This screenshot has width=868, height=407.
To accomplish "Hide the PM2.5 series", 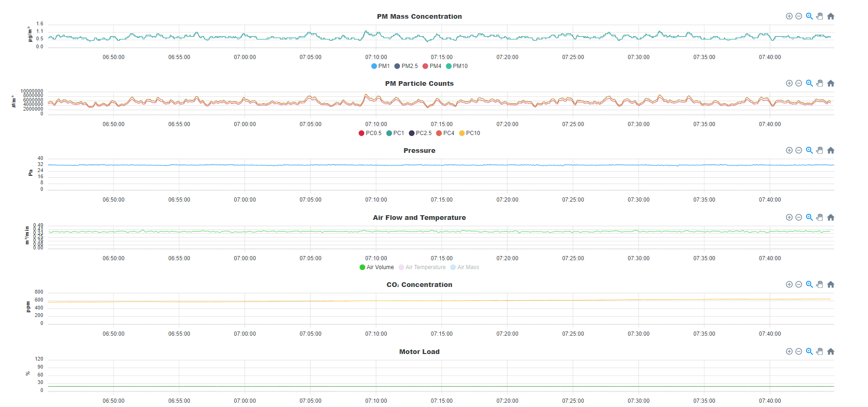I will point(406,66).
